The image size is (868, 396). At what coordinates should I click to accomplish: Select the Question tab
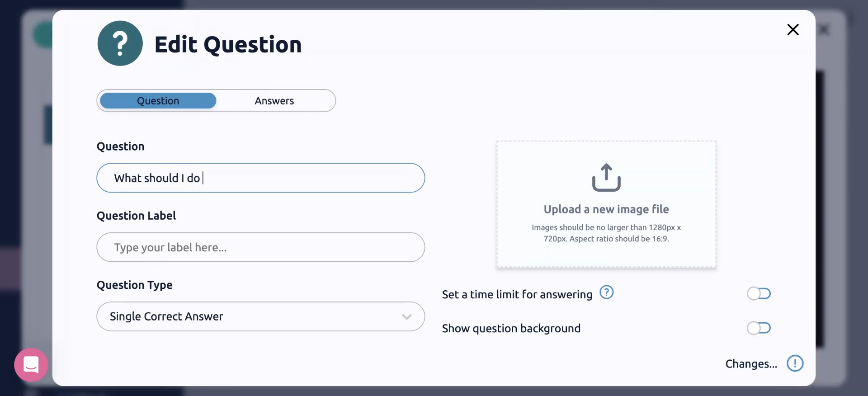coord(158,101)
